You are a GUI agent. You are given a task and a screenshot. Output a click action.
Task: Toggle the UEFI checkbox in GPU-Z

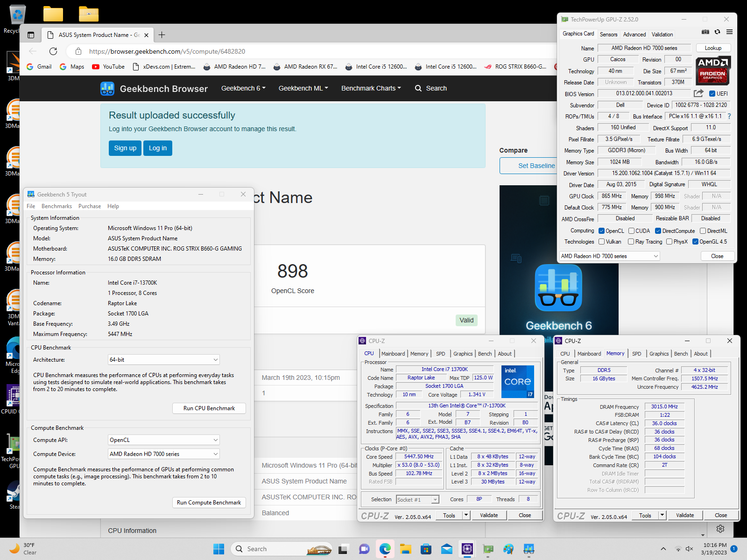(x=712, y=94)
